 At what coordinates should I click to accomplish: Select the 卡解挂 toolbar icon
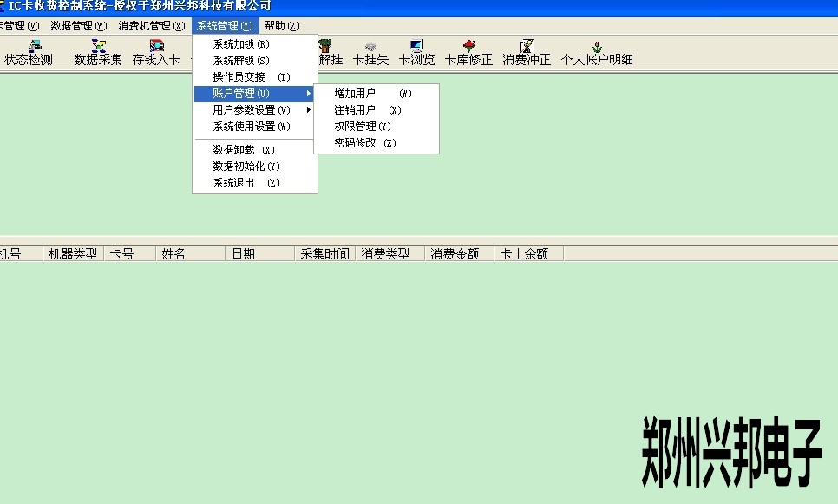328,53
